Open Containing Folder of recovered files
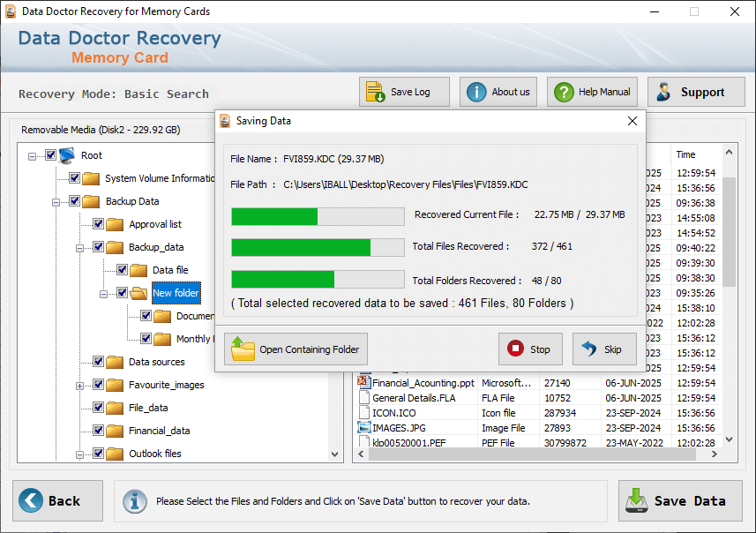This screenshot has height=533, width=756. 296,349
